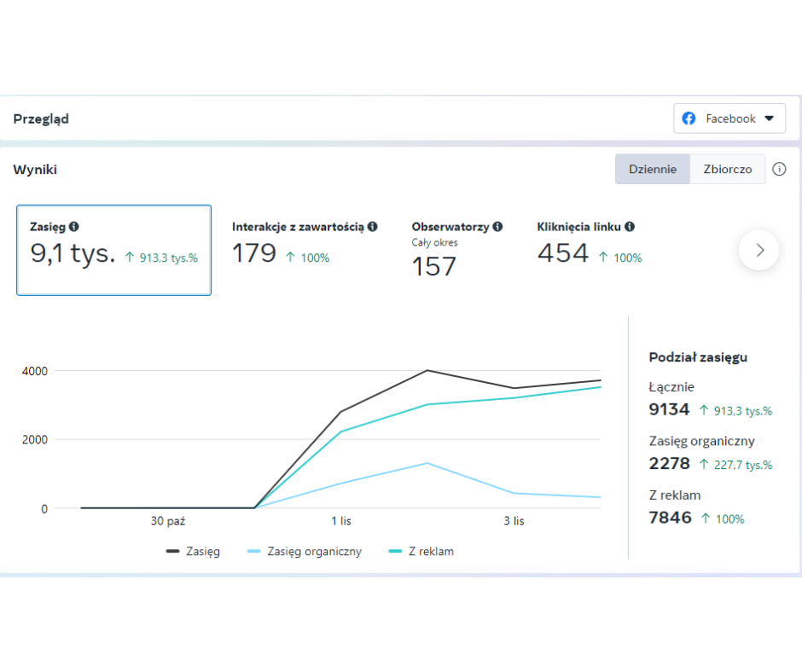Click the Zasięg line peak at 4000
This screenshot has width=802, height=672.
tap(427, 370)
